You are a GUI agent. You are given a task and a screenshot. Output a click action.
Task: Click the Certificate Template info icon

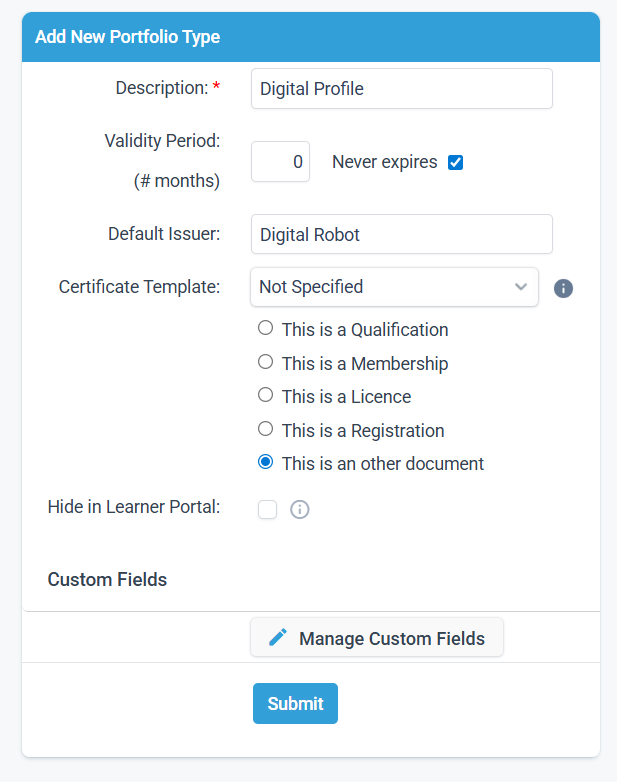[x=563, y=288]
